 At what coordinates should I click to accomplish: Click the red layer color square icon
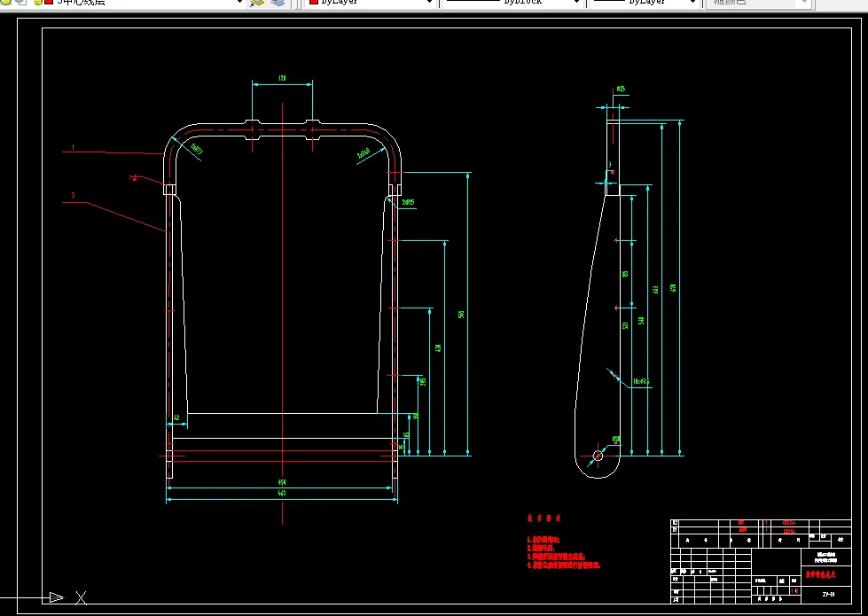click(x=49, y=3)
